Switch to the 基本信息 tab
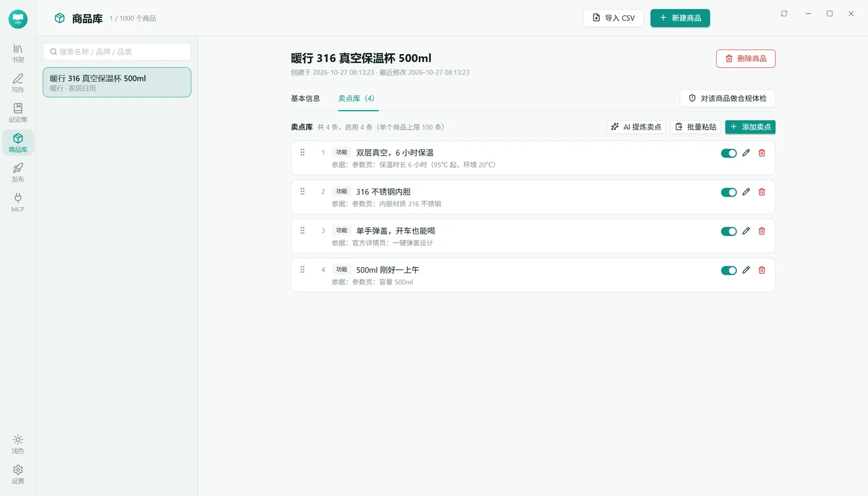Screen dimensions: 868x496 [305, 98]
